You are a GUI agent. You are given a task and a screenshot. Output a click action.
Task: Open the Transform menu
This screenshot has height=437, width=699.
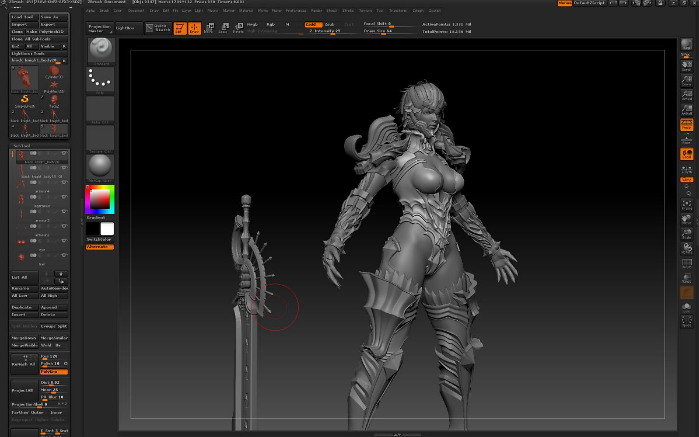click(398, 10)
